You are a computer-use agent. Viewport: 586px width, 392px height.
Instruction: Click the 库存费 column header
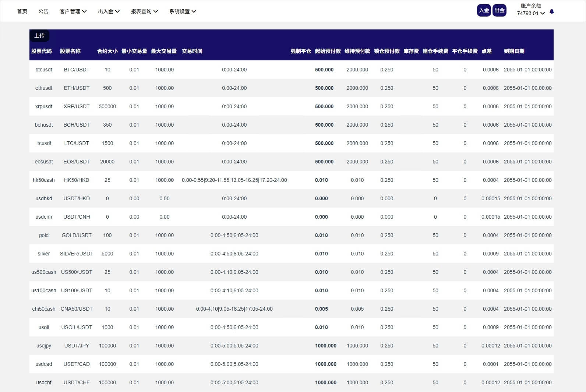(411, 51)
